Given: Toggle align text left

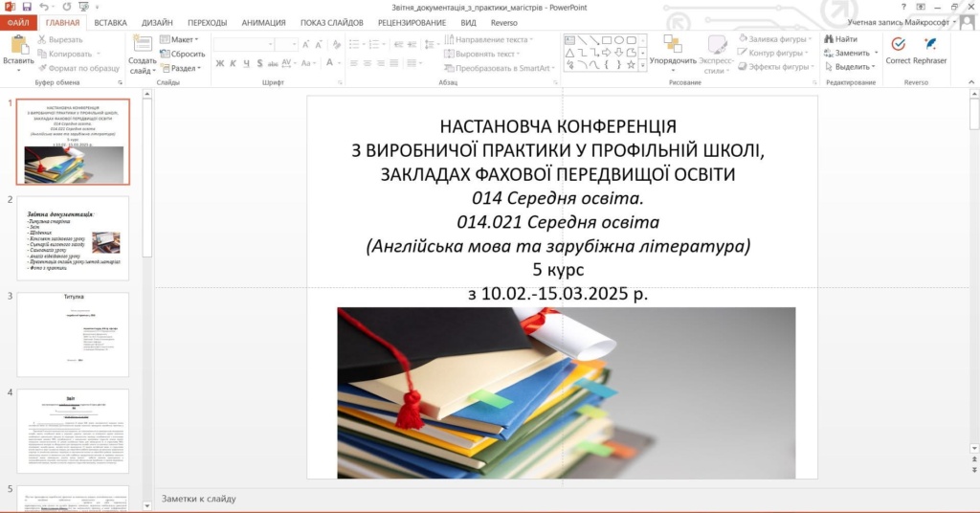Looking at the screenshot, I should [354, 63].
